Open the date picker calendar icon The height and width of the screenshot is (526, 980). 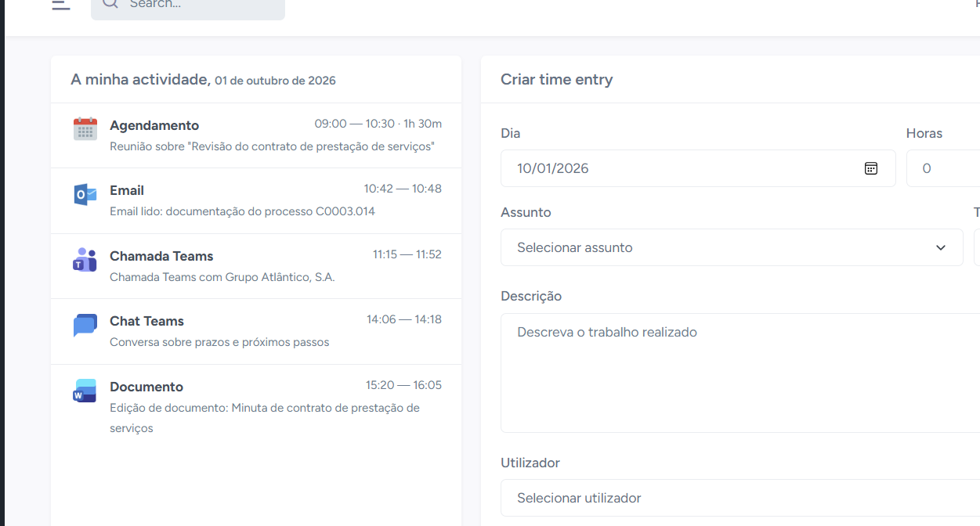[871, 168]
